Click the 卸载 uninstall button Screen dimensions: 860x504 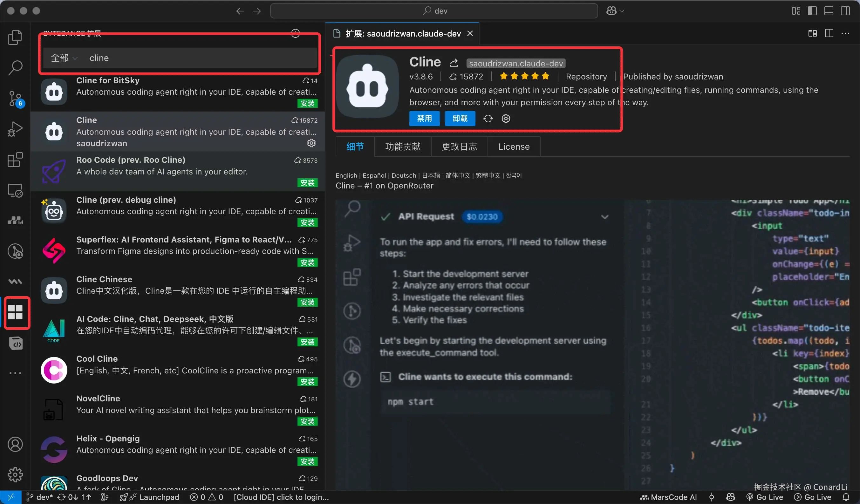tap(460, 119)
